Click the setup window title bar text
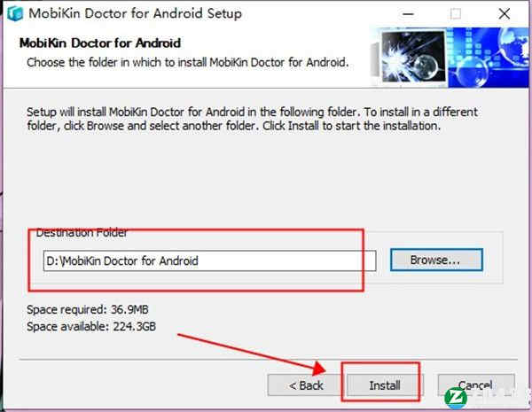This screenshot has height=412, width=532. (136, 13)
